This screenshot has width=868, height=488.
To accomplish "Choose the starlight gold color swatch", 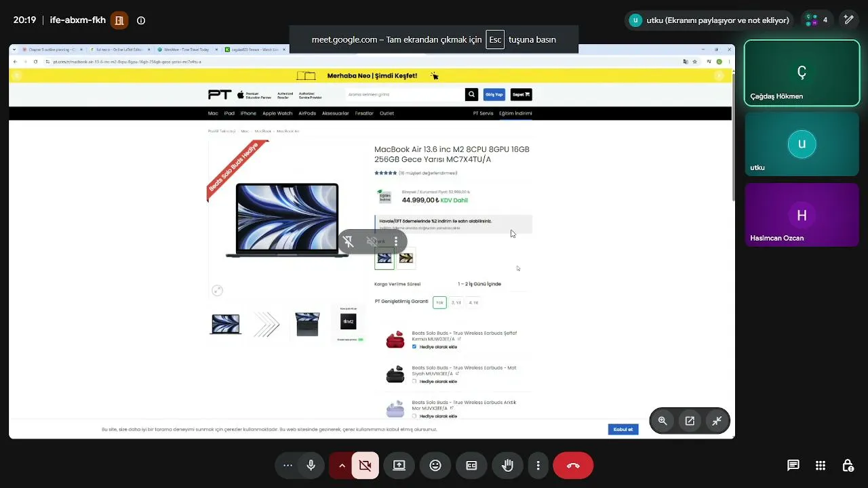I will [406, 258].
